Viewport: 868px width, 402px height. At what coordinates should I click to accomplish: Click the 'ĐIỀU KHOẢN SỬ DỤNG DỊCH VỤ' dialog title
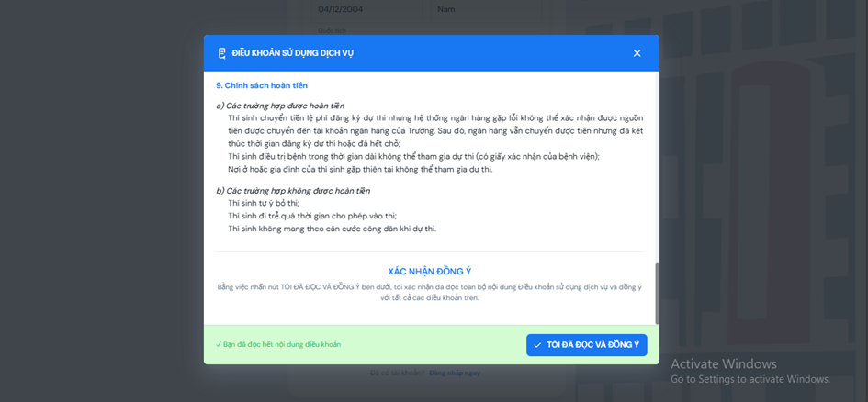click(292, 53)
